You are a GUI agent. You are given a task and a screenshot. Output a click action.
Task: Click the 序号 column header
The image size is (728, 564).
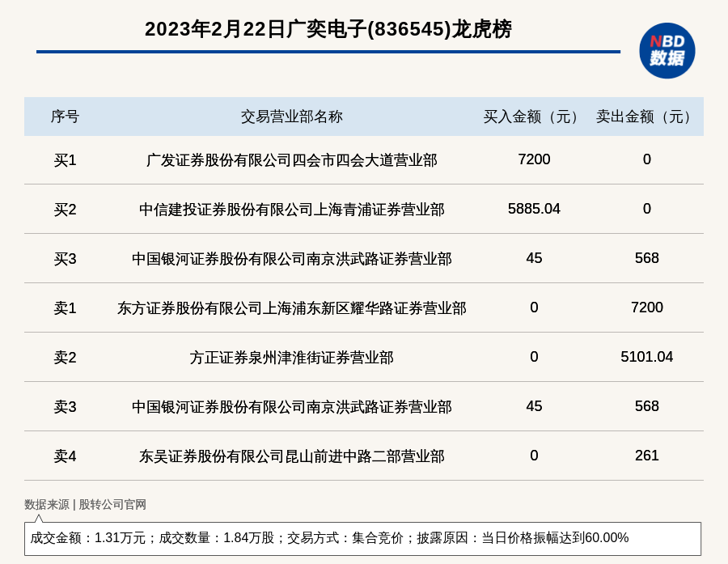(65, 117)
